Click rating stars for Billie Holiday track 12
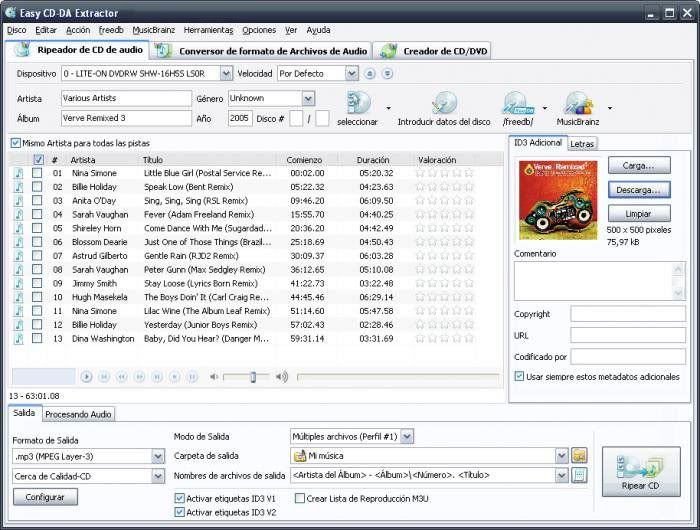The width and height of the screenshot is (700, 530). pos(444,325)
